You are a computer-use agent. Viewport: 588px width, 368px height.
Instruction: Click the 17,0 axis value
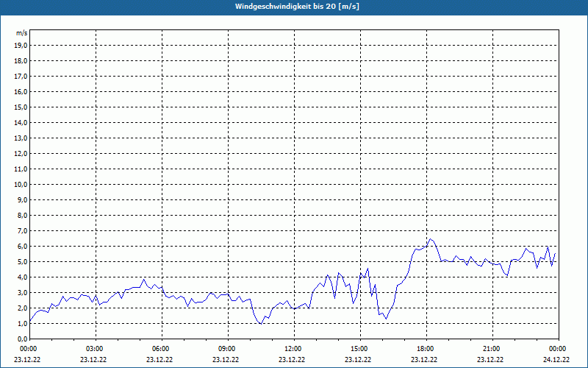(21, 77)
